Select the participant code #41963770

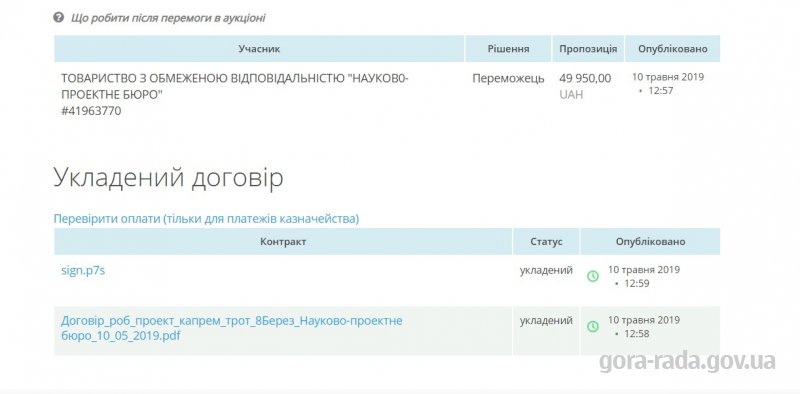[91, 111]
